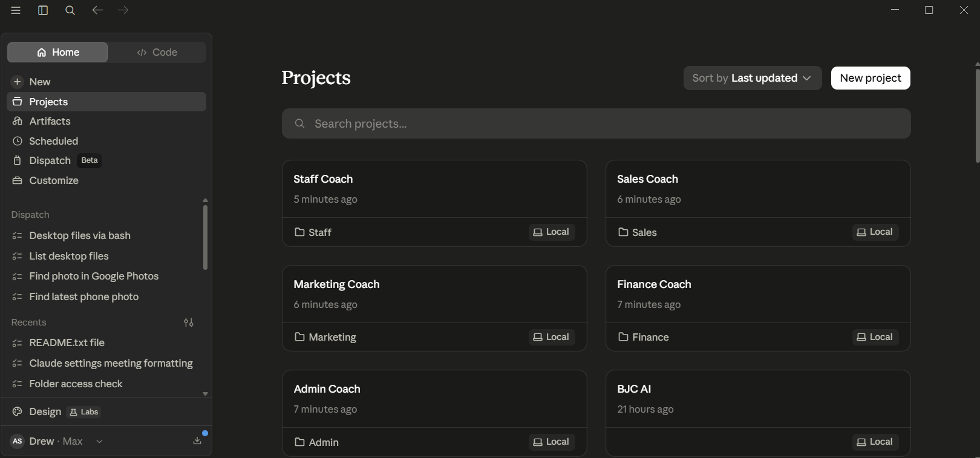Open Artifacts from the sidebar
The height and width of the screenshot is (458, 980).
(106, 121)
